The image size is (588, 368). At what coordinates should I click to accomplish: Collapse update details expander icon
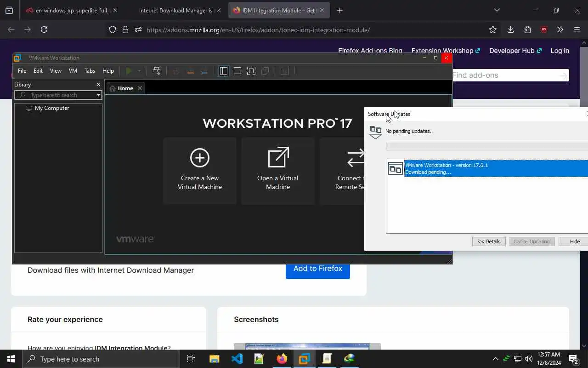pyautogui.click(x=375, y=132)
